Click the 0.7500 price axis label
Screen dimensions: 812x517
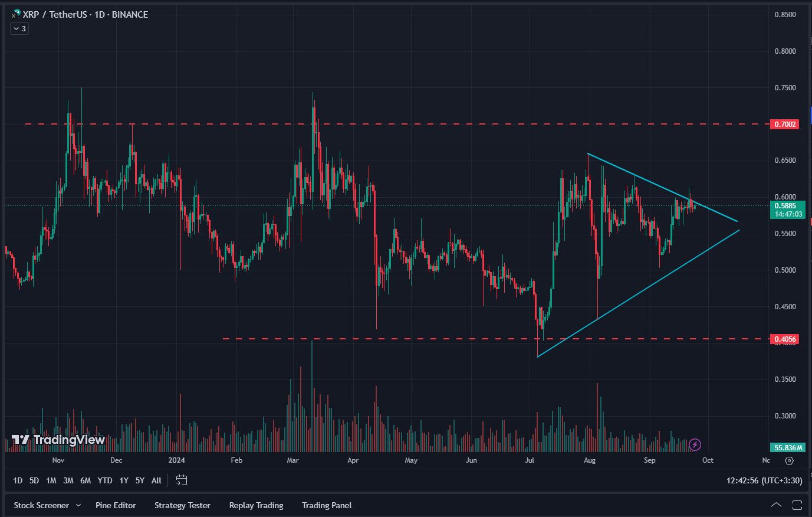[785, 88]
